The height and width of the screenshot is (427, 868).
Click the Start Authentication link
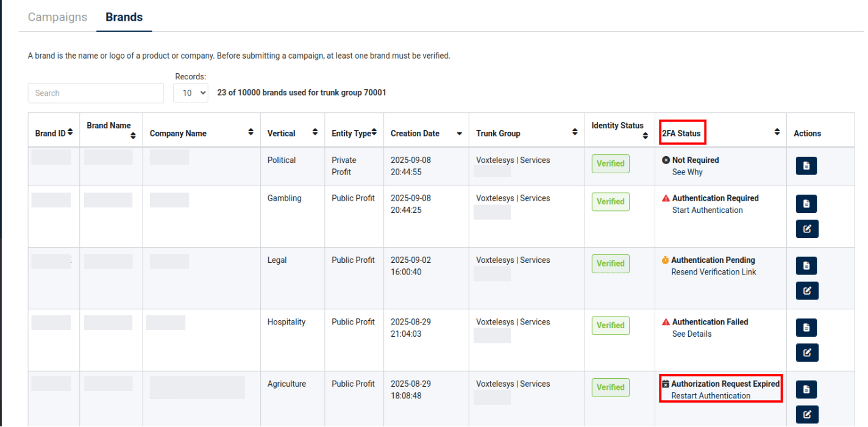pos(707,210)
